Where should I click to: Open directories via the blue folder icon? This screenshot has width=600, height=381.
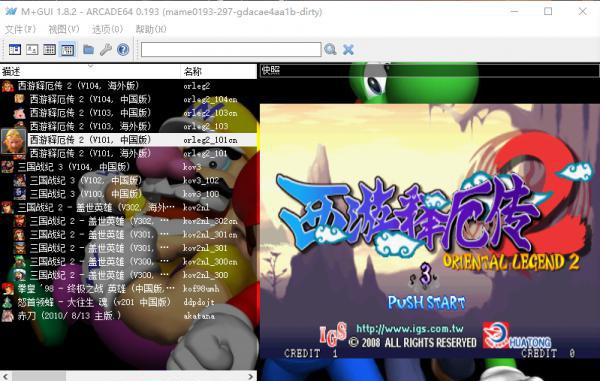click(x=89, y=49)
